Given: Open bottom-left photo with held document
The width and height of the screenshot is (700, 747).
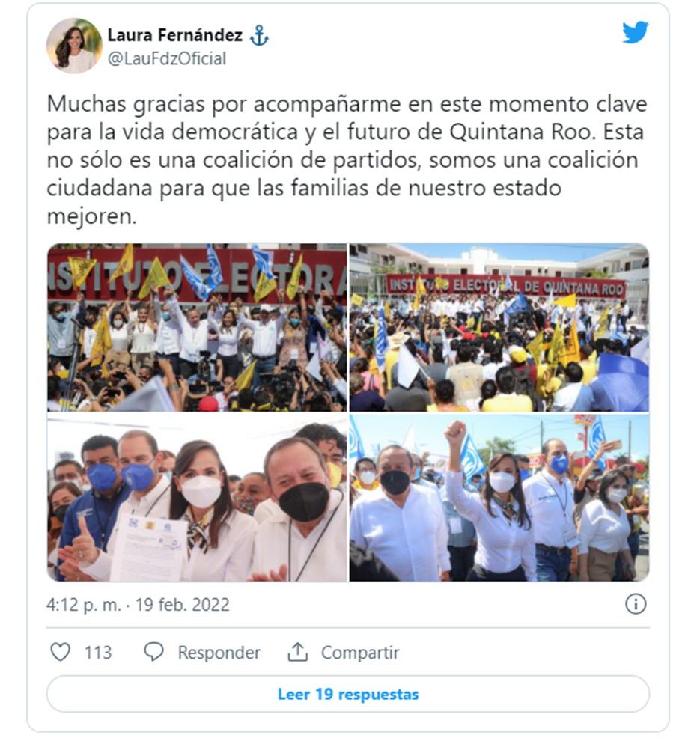Looking at the screenshot, I should pyautogui.click(x=198, y=497).
